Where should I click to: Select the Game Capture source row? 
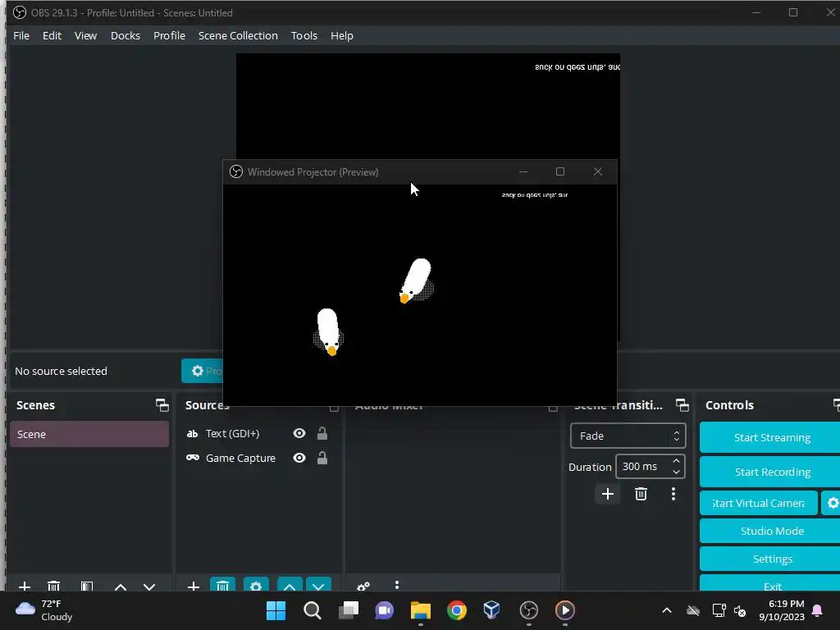click(x=258, y=458)
